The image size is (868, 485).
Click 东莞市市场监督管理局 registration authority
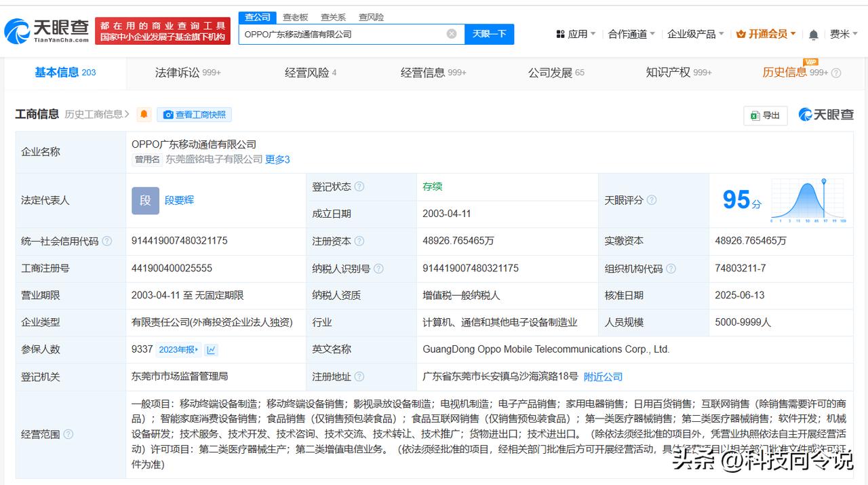(x=180, y=376)
